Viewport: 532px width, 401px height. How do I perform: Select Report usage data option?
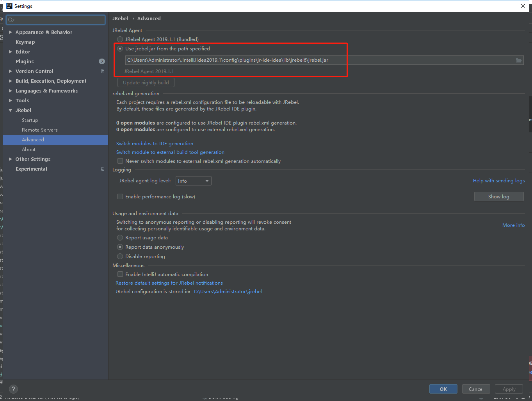(120, 237)
